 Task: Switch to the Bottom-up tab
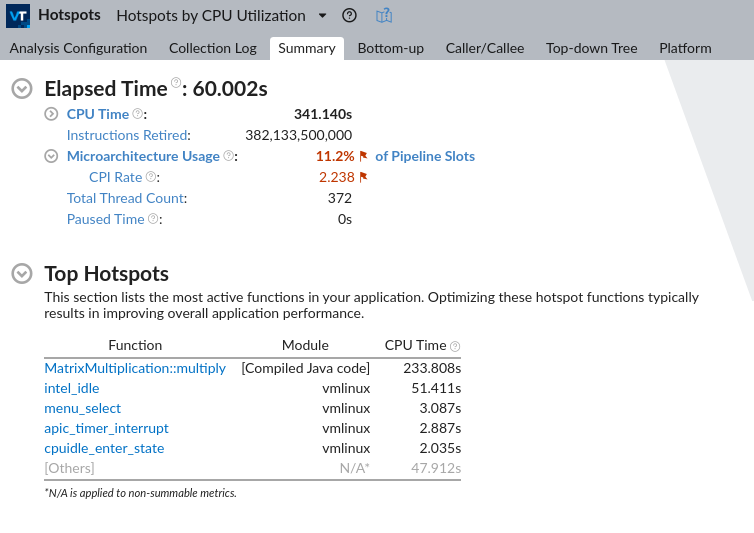coord(389,48)
